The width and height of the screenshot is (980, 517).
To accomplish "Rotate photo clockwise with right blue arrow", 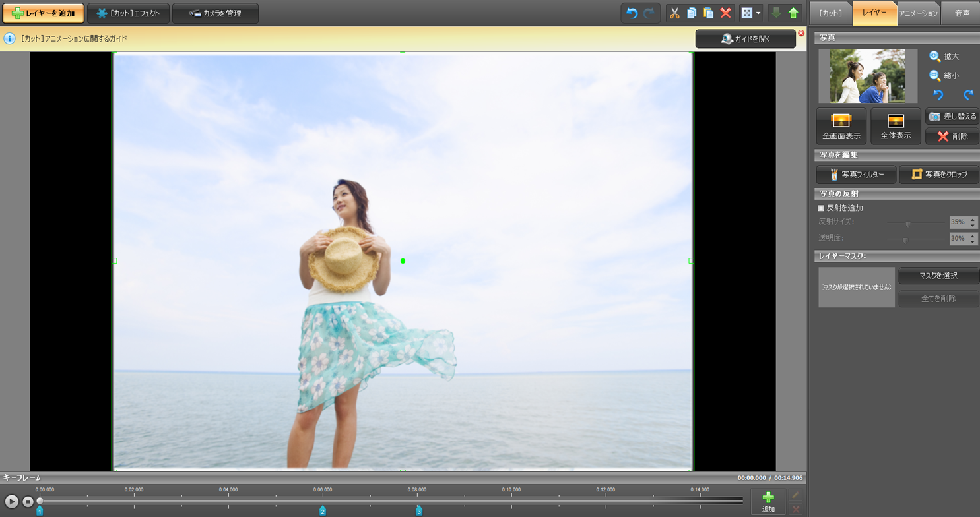I will (968, 95).
